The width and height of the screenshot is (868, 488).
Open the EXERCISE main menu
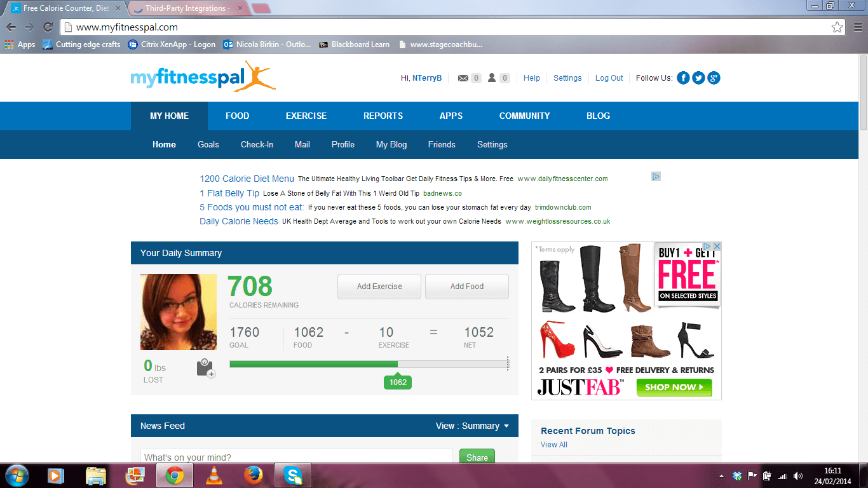pyautogui.click(x=306, y=116)
